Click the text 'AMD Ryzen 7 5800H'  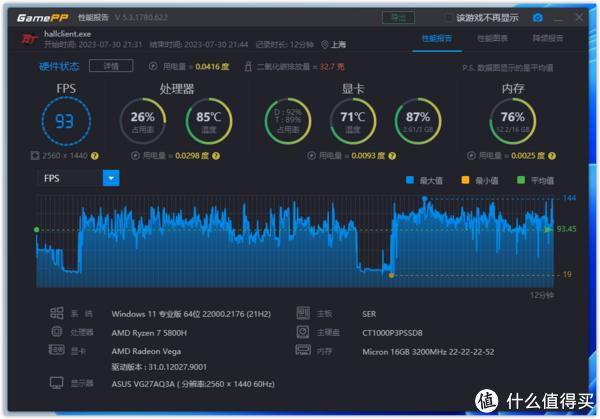click(149, 333)
